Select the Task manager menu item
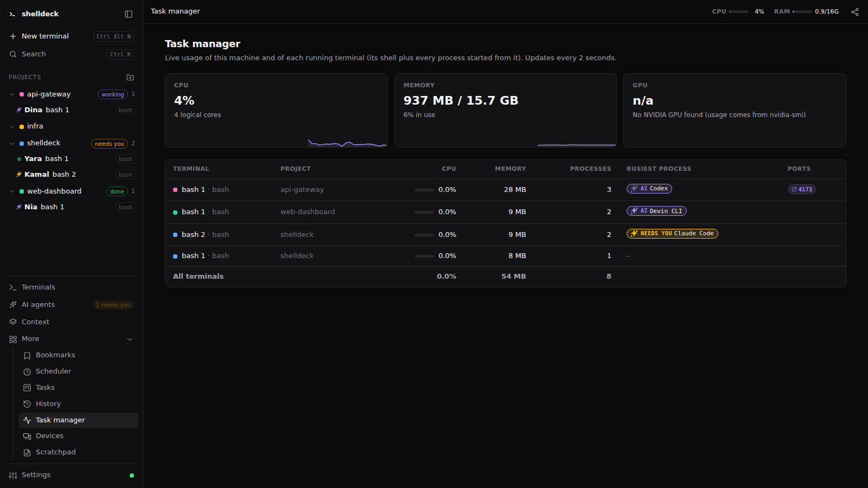Viewport: 868px width, 488px height. [x=78, y=420]
